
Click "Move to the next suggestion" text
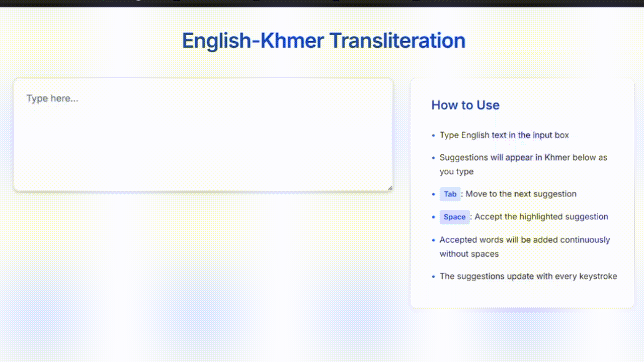(521, 194)
